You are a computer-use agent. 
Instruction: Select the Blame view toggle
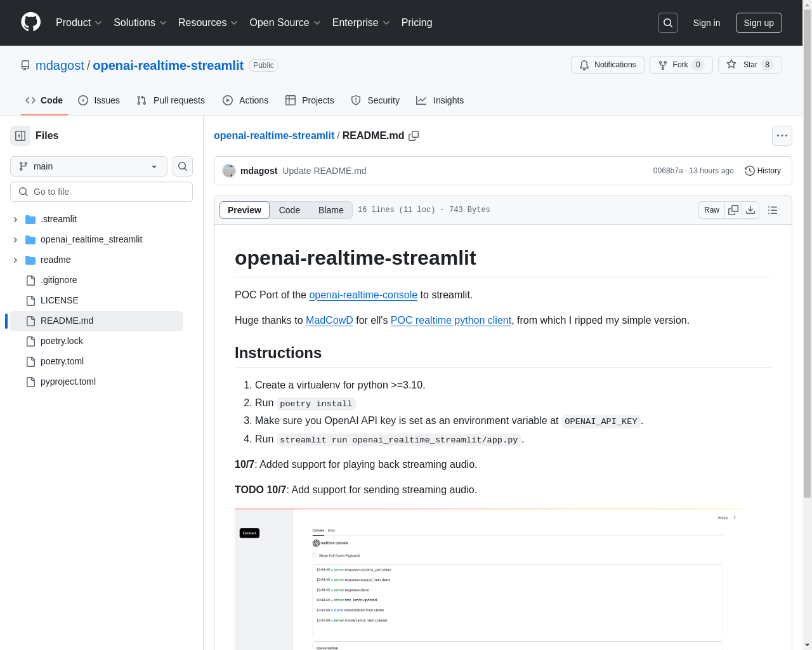point(331,210)
